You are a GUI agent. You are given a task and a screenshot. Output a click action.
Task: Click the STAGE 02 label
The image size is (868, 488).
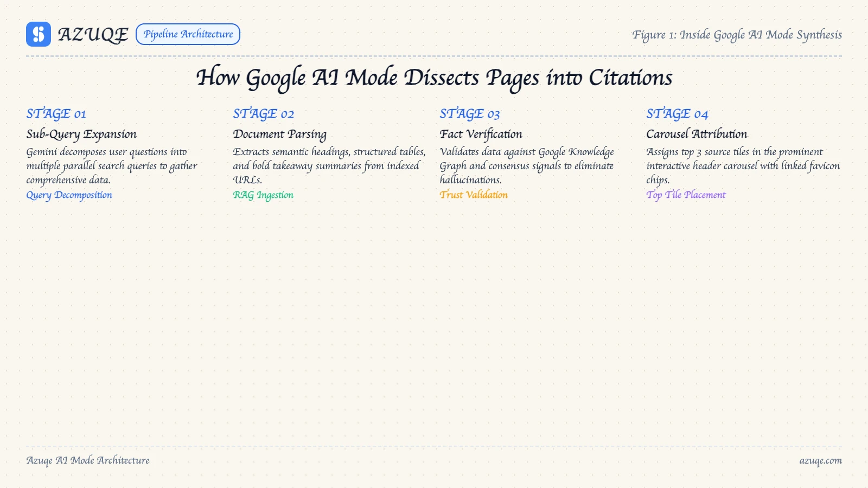(263, 114)
